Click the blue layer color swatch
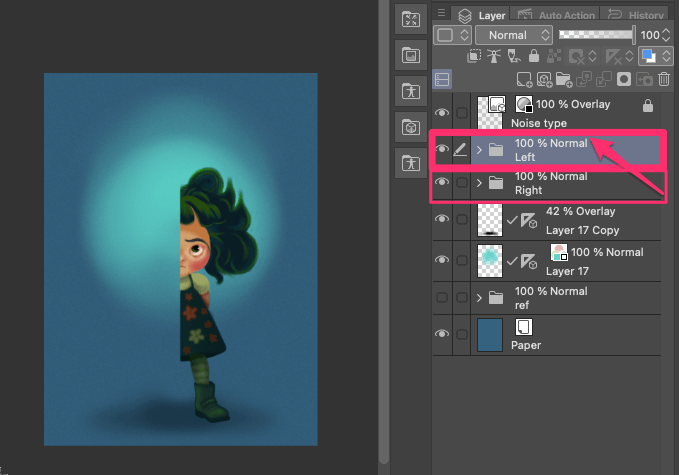Screen dimensions: 679x475 coord(649,56)
